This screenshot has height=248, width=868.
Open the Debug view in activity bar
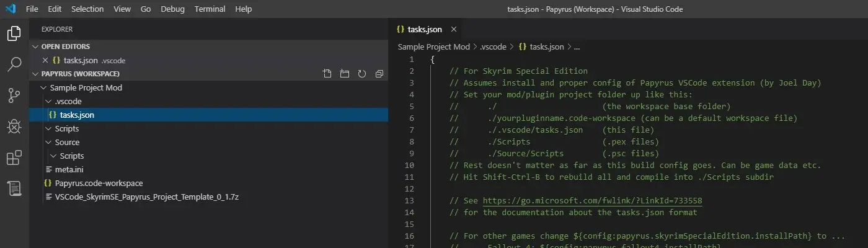click(14, 126)
